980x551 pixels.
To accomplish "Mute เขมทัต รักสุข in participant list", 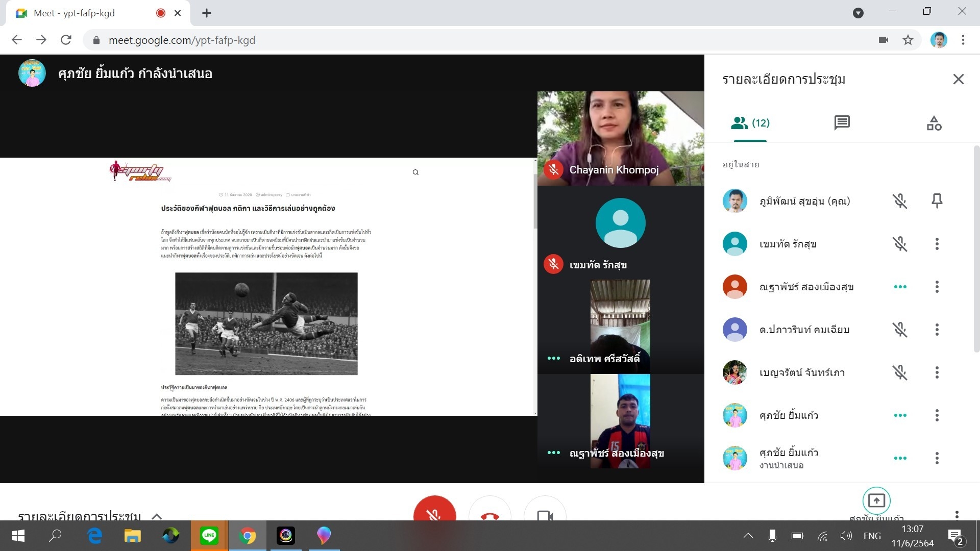I will [899, 244].
